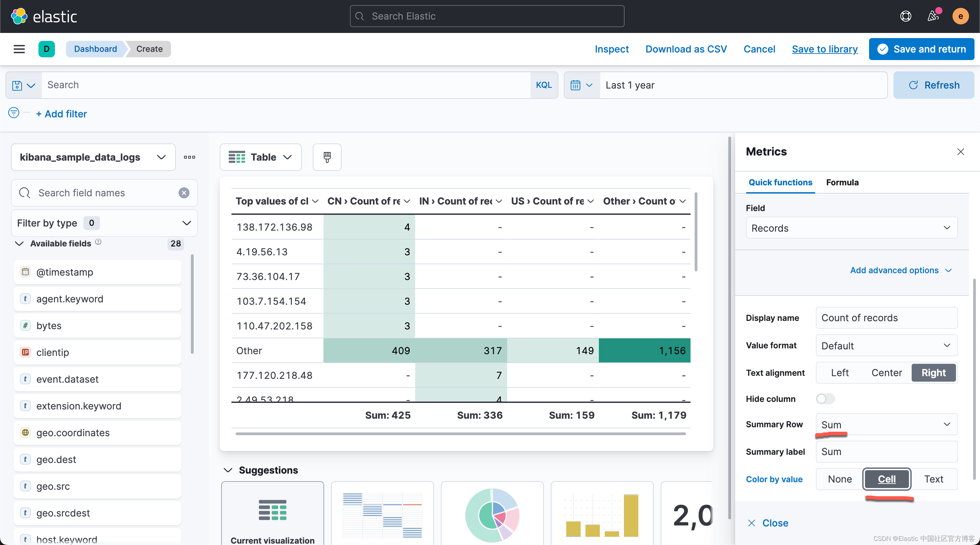Toggle the Hide column switch

tap(825, 398)
